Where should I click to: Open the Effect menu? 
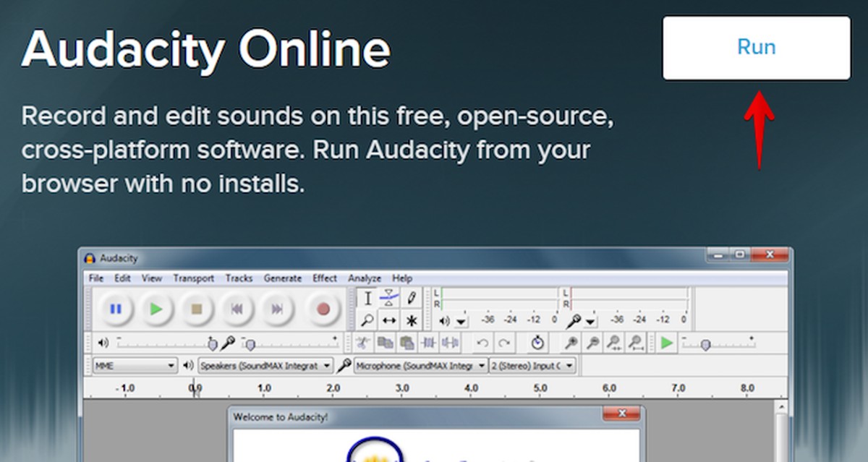click(324, 278)
